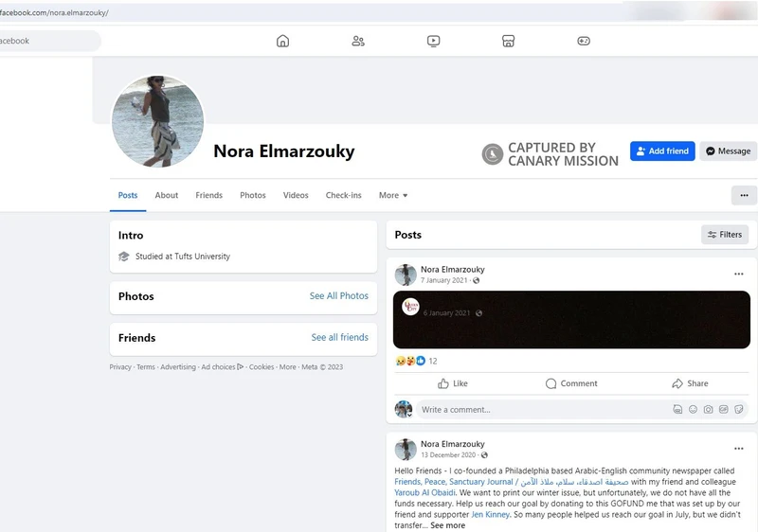The width and height of the screenshot is (758, 532).
Task: Click the emoji icon in comment box
Action: tap(693, 410)
